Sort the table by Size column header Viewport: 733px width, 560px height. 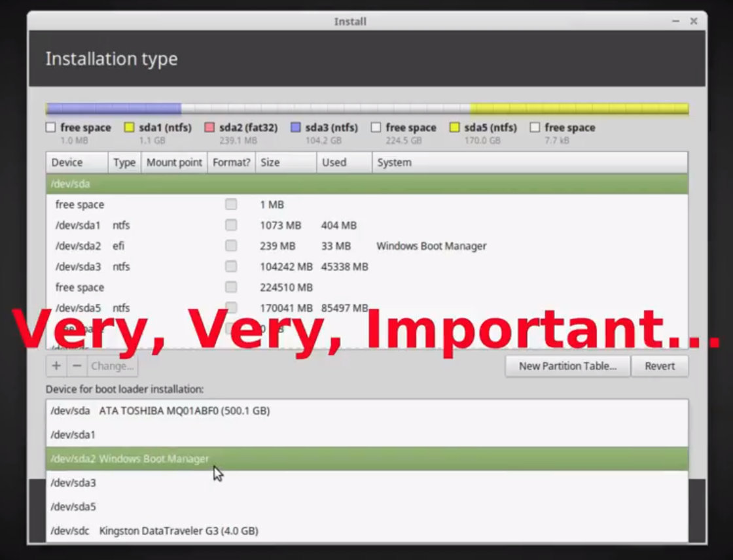[x=285, y=162]
